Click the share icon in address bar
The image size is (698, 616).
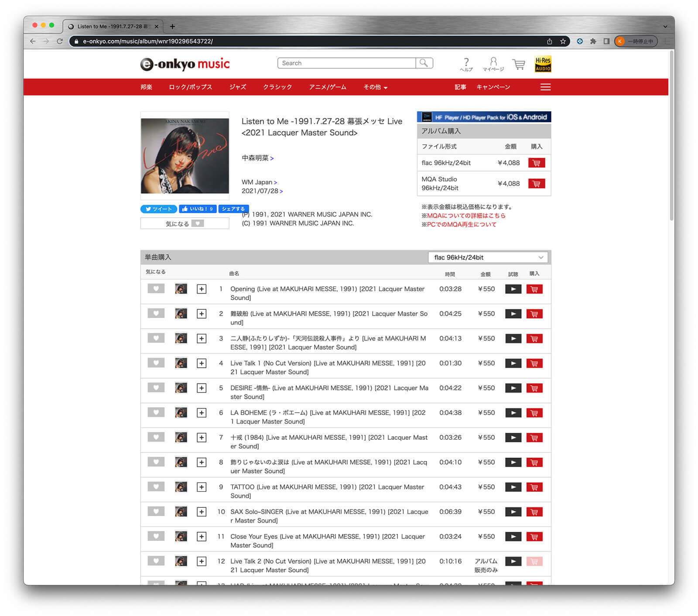coord(549,41)
